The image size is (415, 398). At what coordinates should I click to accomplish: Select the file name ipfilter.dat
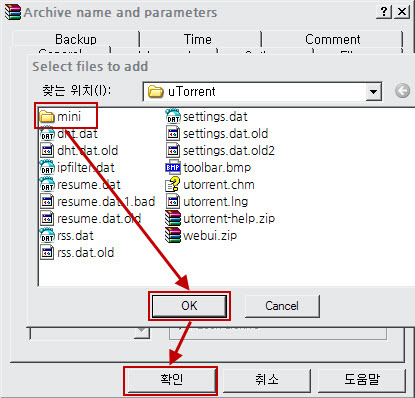coord(86,168)
